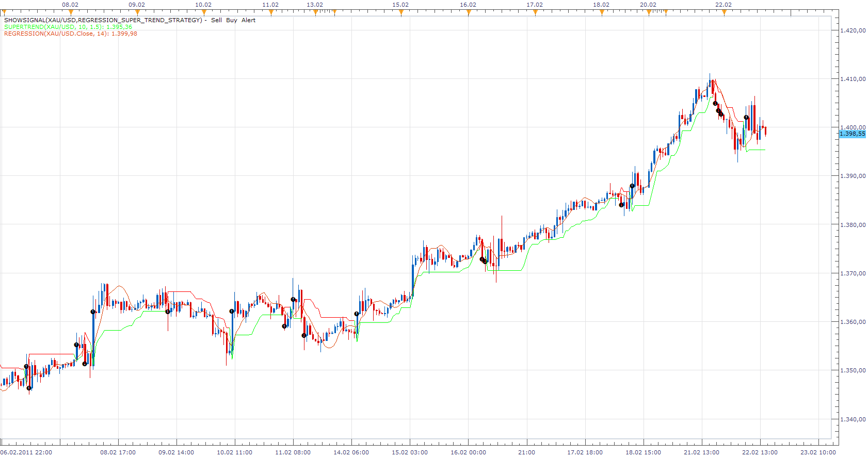Click the 21.02 13:00 time axis label

pyautogui.click(x=702, y=452)
